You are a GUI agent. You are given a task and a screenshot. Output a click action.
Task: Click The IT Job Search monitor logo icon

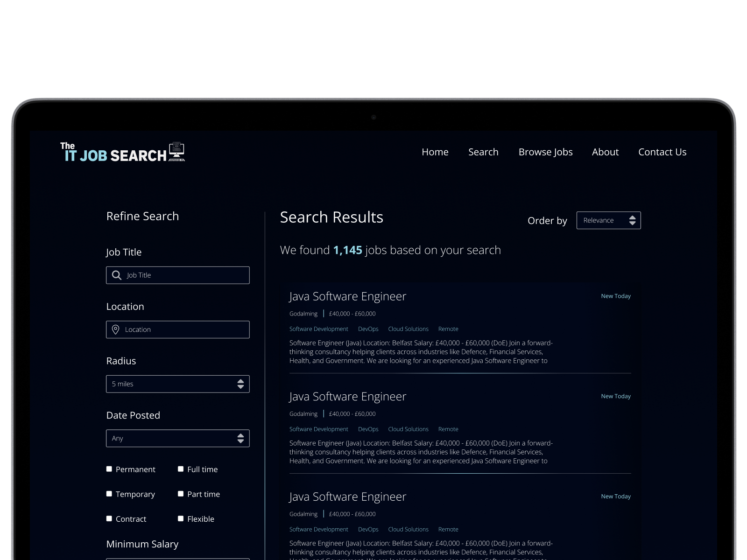click(176, 151)
